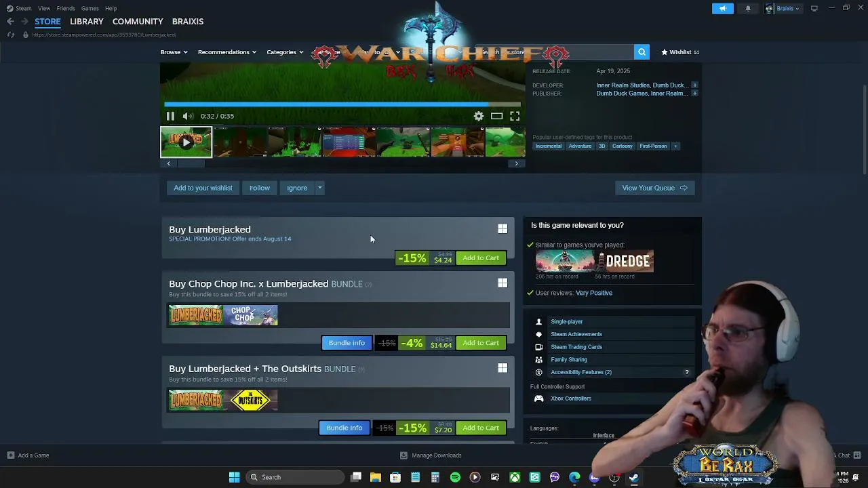This screenshot has height=488, width=868.
Task: Click the store search magnifier button
Action: point(642,52)
